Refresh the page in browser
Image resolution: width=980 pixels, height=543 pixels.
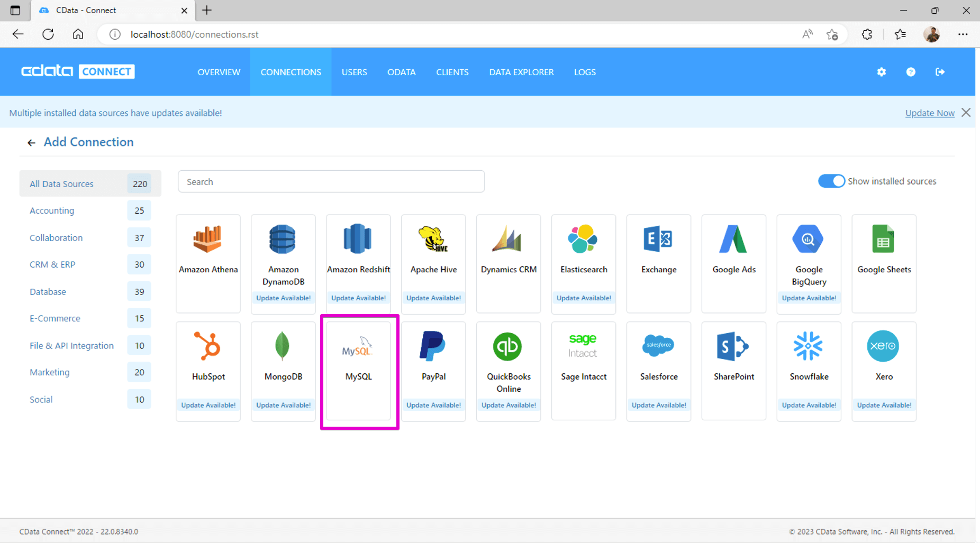tap(48, 34)
